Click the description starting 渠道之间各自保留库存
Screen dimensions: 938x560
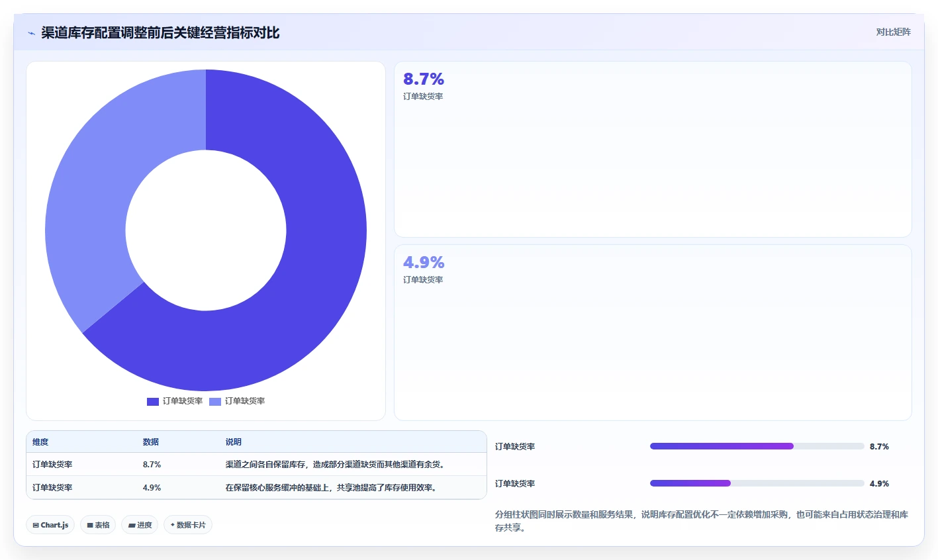(x=335, y=465)
